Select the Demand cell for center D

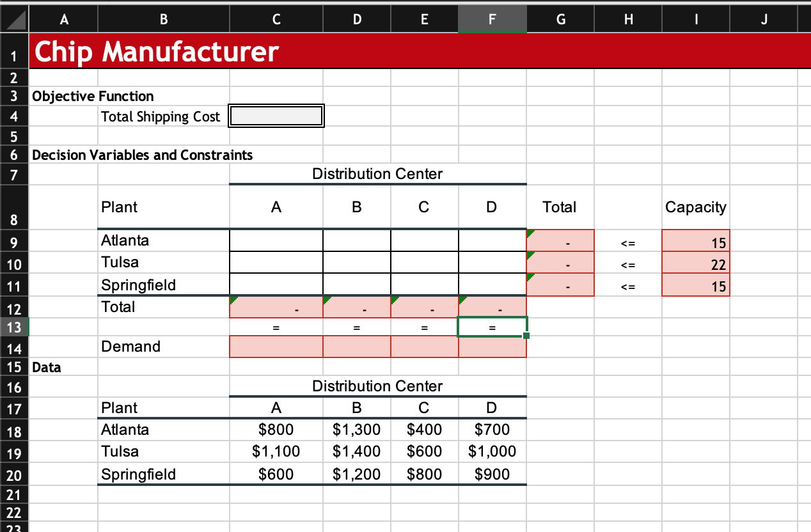tap(492, 347)
